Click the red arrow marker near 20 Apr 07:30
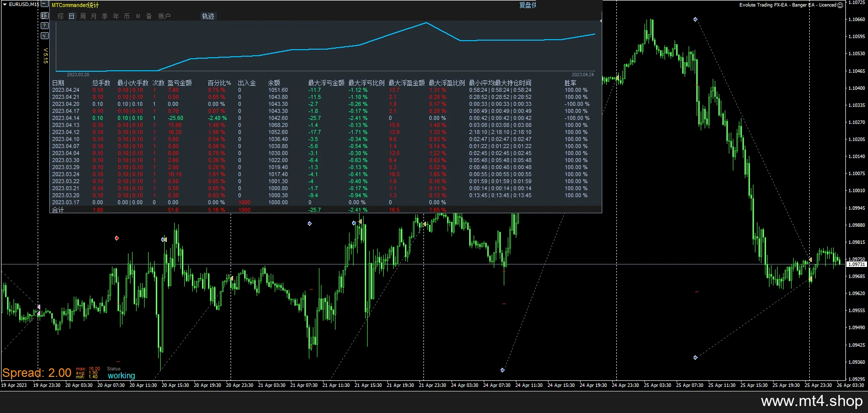Viewport: 868px width, 413px height. 117,238
